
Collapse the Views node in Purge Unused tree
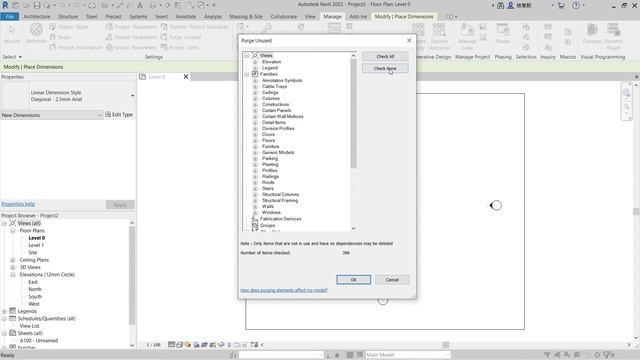(x=247, y=56)
